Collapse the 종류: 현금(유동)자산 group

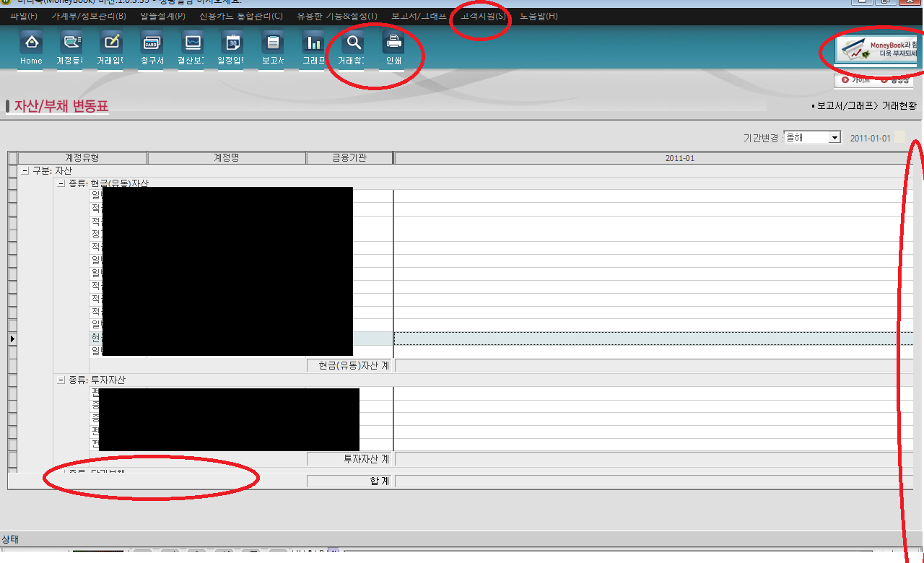(x=61, y=183)
